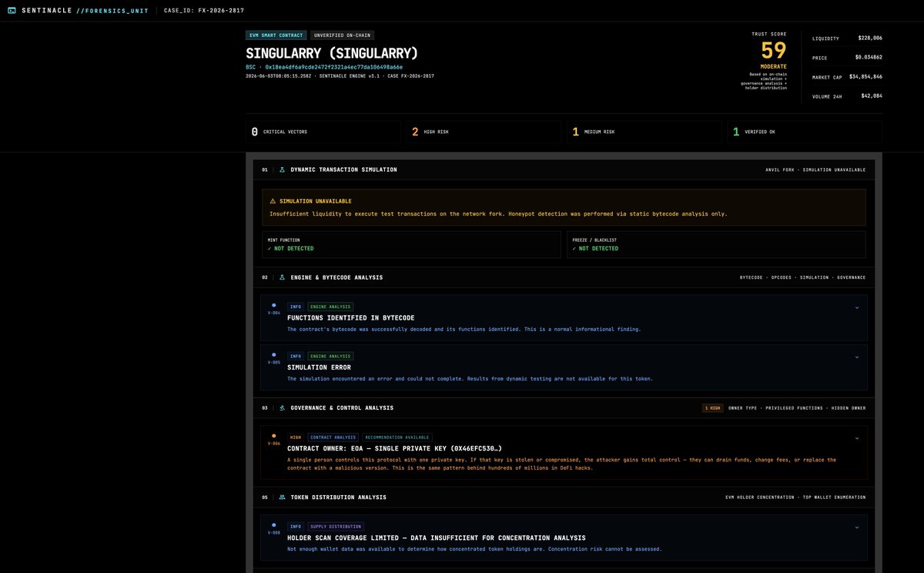Click the Sentinacle logo icon
The image size is (924, 573).
click(12, 11)
